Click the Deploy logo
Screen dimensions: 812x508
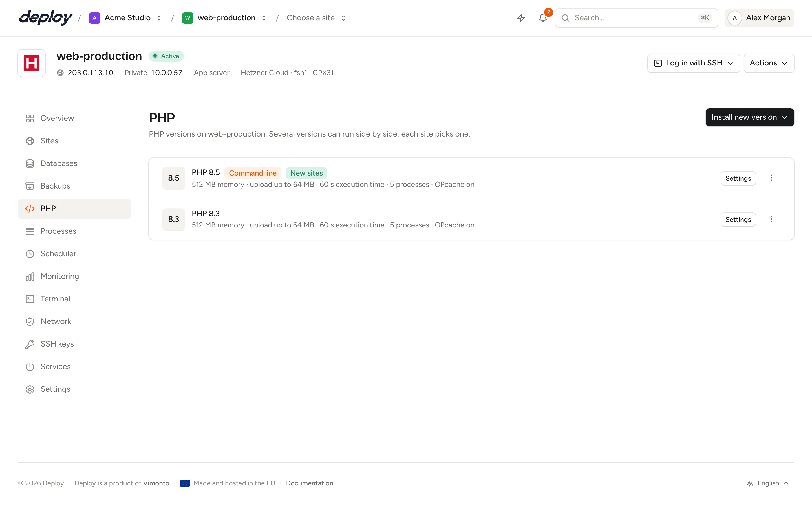46,18
